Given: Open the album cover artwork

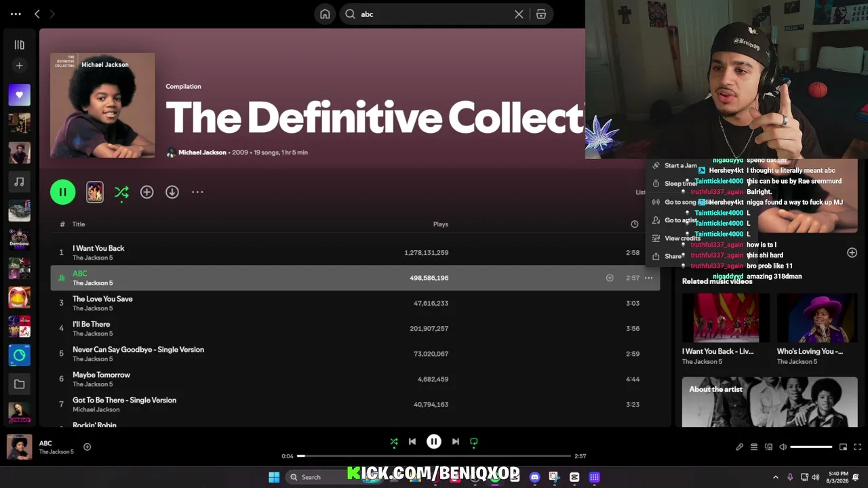Looking at the screenshot, I should click(102, 105).
